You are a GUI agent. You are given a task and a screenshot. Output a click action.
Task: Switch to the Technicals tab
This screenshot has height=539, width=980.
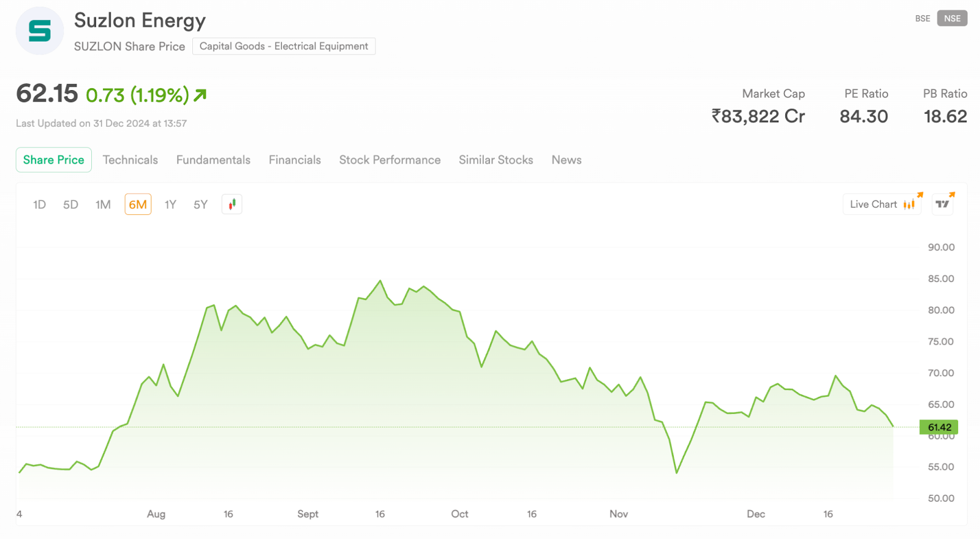coord(130,160)
